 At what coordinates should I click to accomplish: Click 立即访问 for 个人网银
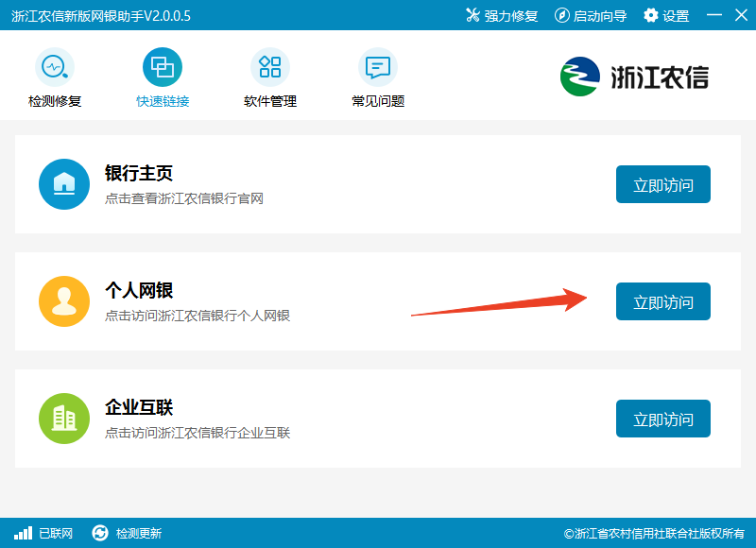662,301
